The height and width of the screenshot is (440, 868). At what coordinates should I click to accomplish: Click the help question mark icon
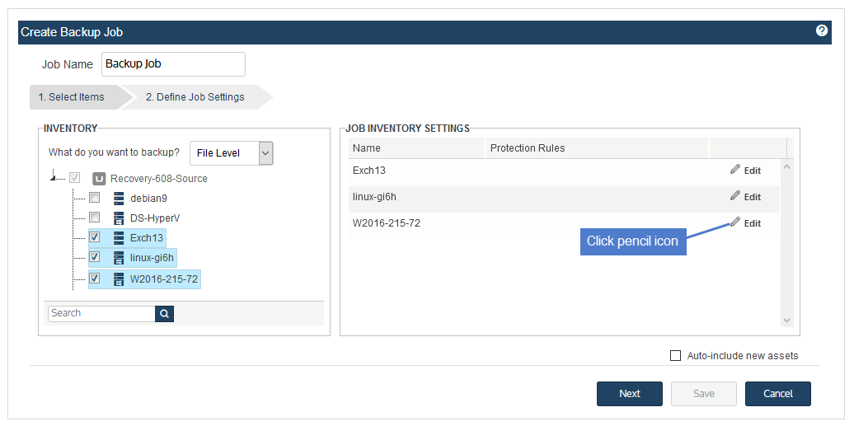(822, 30)
